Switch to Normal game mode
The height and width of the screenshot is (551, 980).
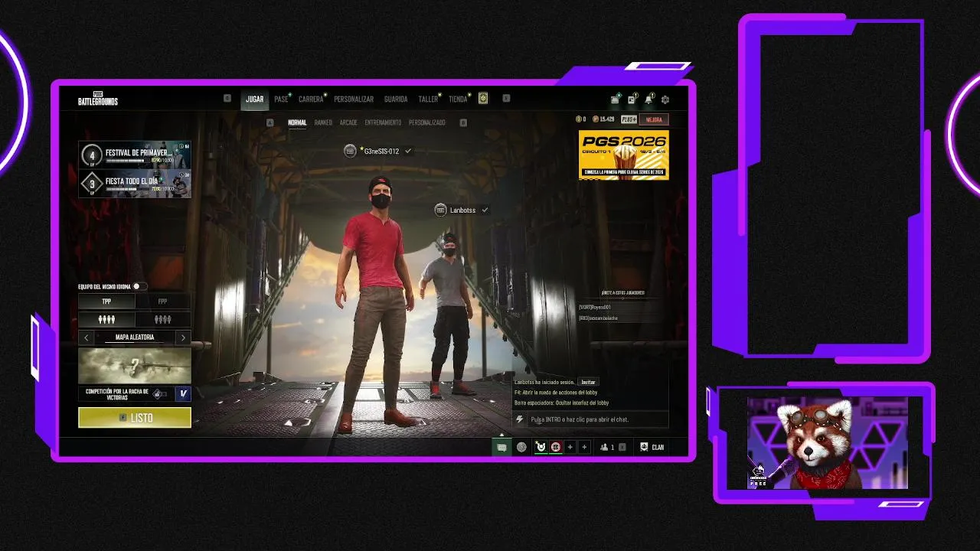point(297,122)
